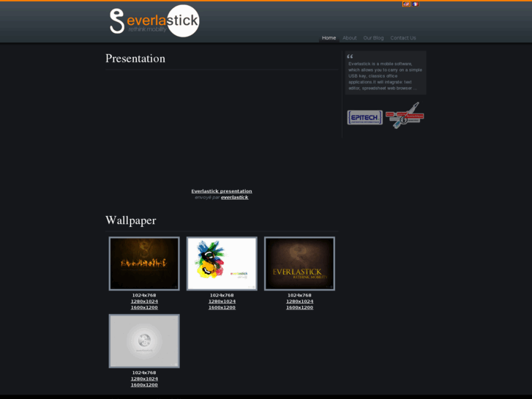This screenshot has width=532, height=399.
Task: Navigate to Contact Us
Action: pos(403,37)
